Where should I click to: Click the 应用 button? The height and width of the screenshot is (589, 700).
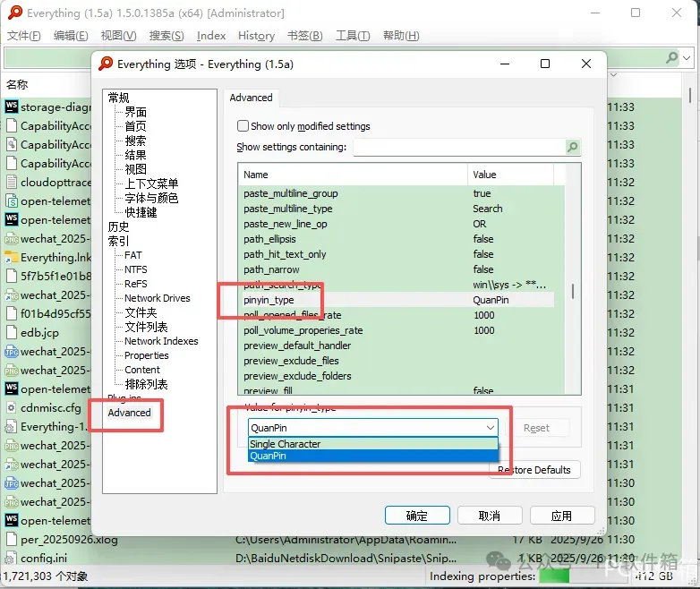pyautogui.click(x=561, y=516)
